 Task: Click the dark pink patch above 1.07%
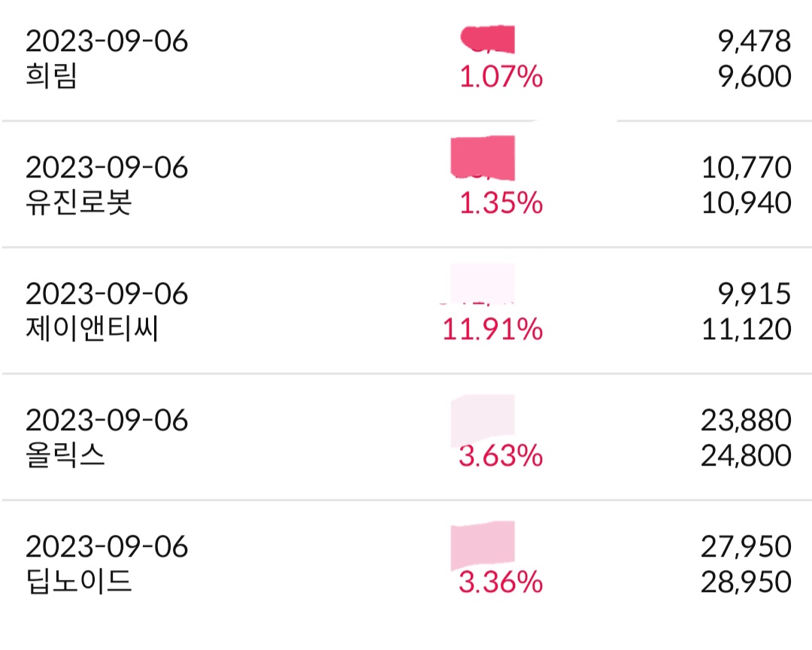point(489,39)
